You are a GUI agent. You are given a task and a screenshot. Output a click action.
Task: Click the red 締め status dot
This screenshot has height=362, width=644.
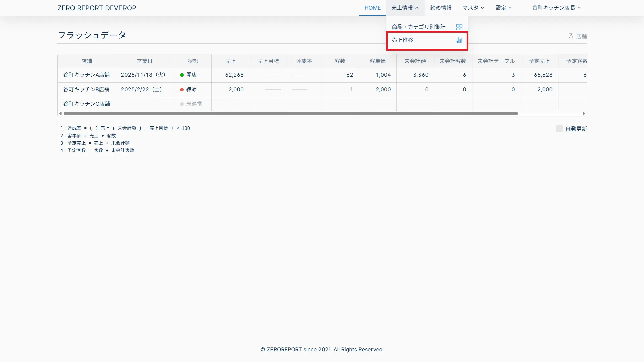pos(182,90)
